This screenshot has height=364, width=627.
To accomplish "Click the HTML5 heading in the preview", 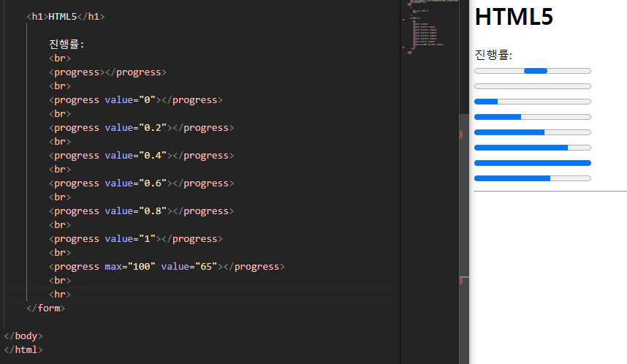I will [x=514, y=17].
